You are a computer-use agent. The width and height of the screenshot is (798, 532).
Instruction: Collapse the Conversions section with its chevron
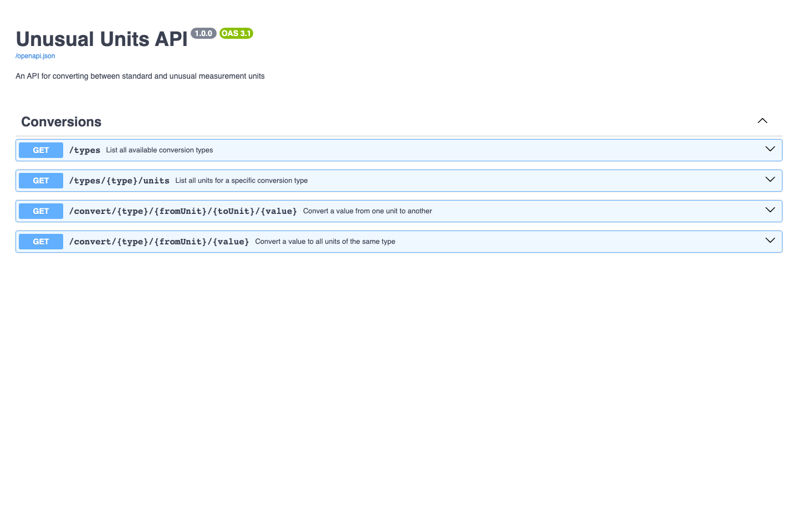pyautogui.click(x=762, y=120)
